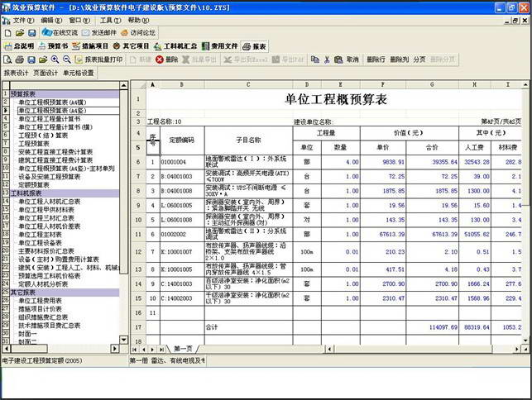Image resolution: width=532 pixels, height=400 pixels.
Task: Open 访问论坛 forum link
Action: click(x=138, y=33)
